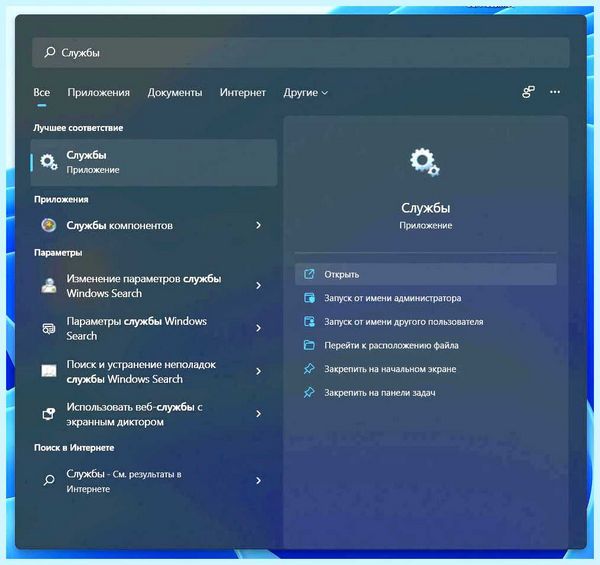The height and width of the screenshot is (565, 600).
Task: Click Службы title in preview pane
Action: click(x=426, y=208)
